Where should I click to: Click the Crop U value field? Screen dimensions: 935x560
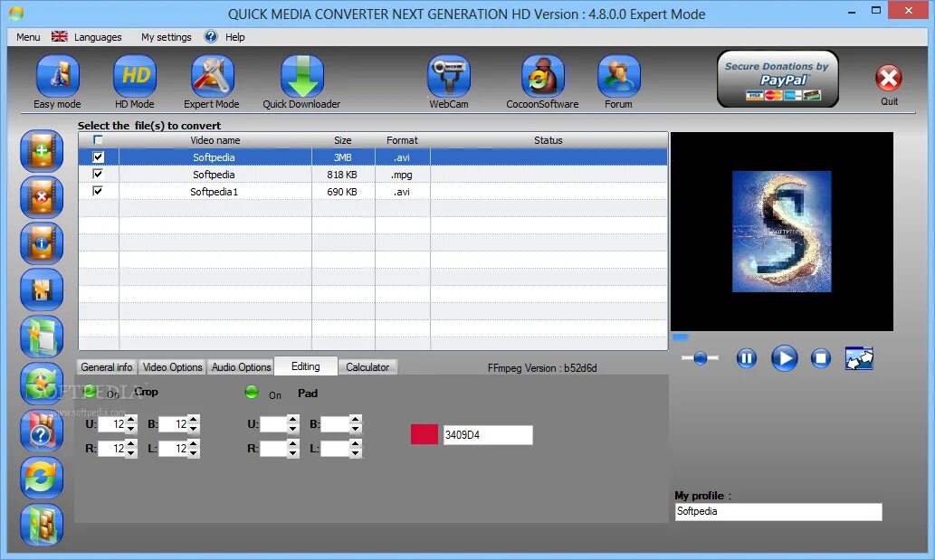point(112,424)
